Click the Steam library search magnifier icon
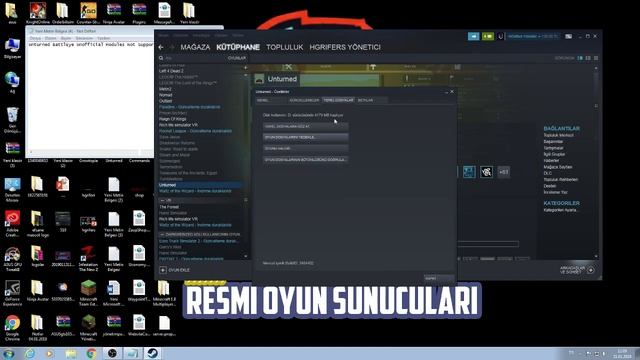 (161, 58)
